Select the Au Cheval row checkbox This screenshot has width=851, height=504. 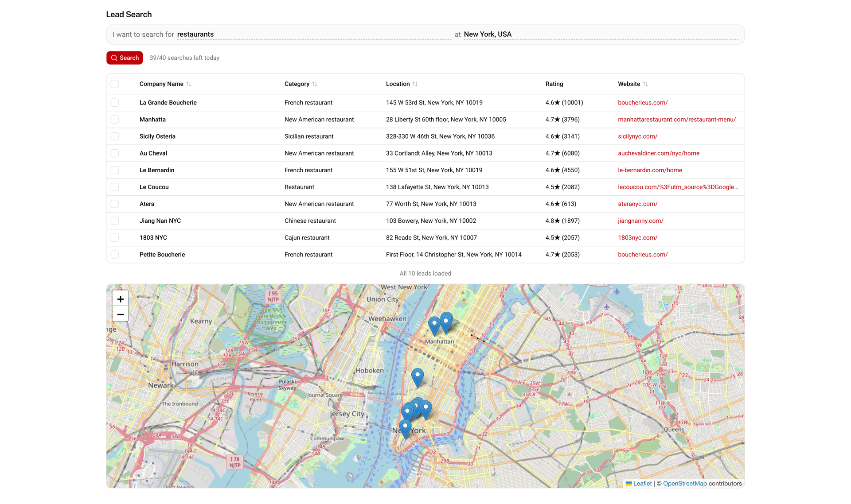click(x=115, y=153)
